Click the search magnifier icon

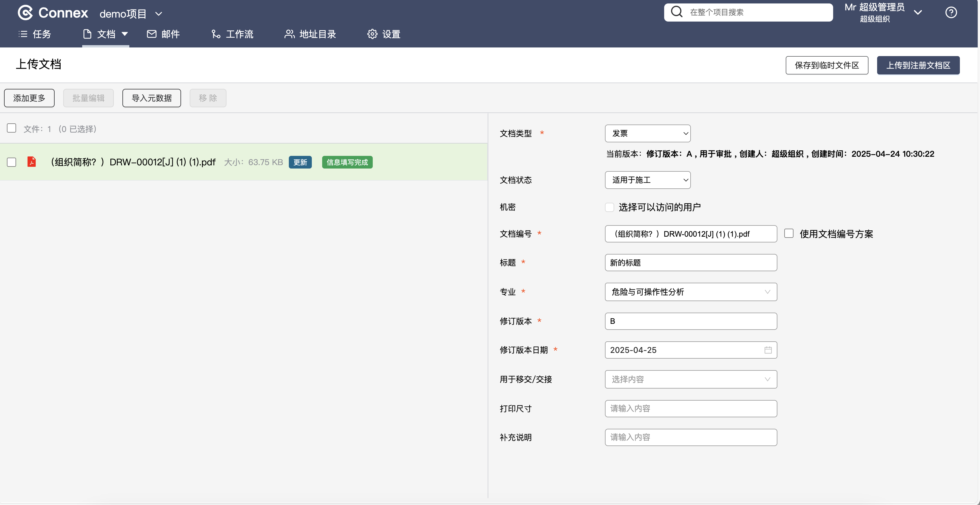pyautogui.click(x=677, y=12)
